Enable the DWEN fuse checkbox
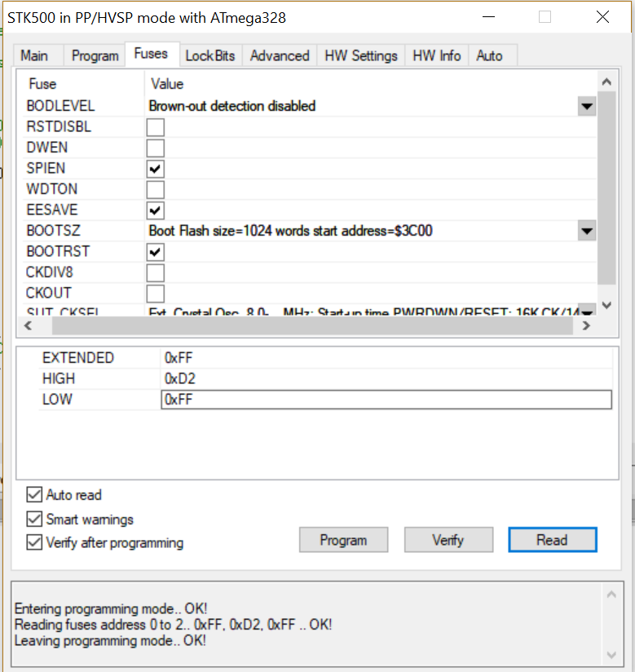The width and height of the screenshot is (635, 672). tap(155, 148)
